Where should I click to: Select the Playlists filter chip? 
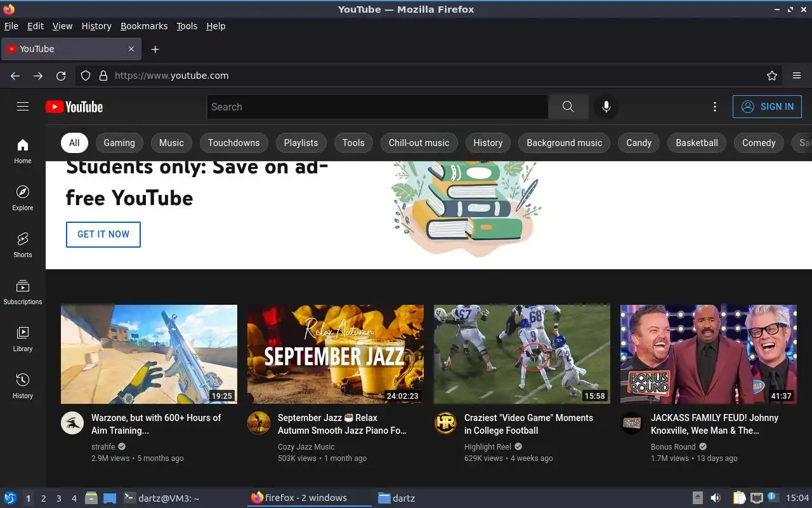point(301,143)
